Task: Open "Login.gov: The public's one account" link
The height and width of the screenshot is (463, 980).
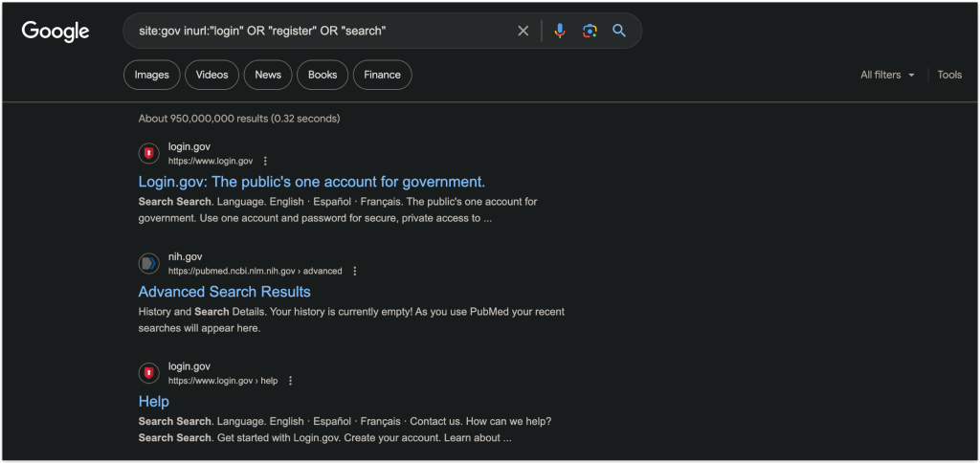Action: tap(312, 182)
